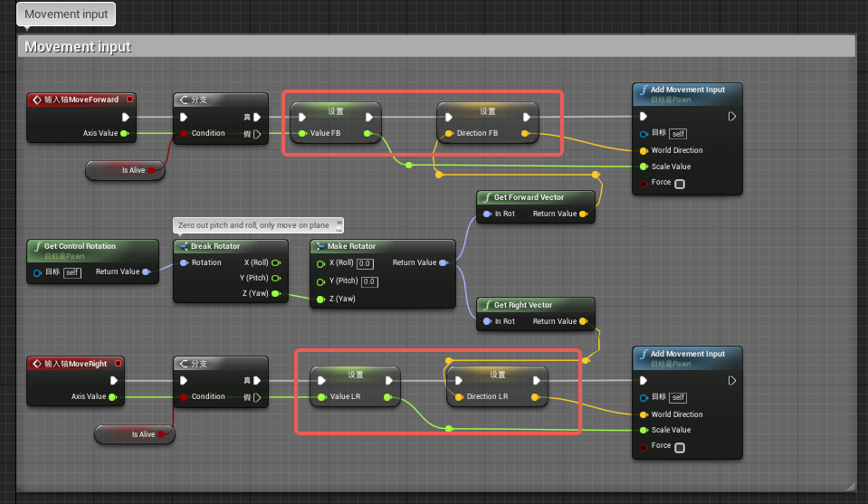Viewport: 868px width, 504px height.
Task: Click the Zero out pitch and roll comment text
Action: coord(253,225)
